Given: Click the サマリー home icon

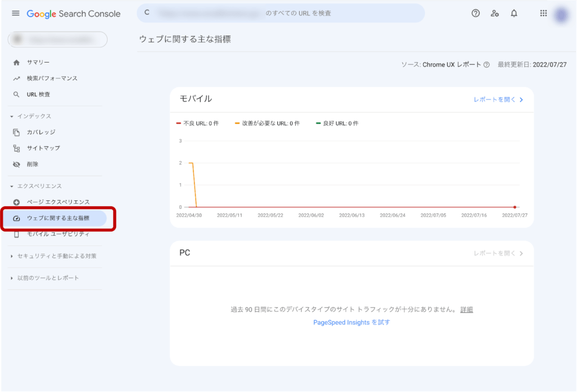Looking at the screenshot, I should (16, 63).
